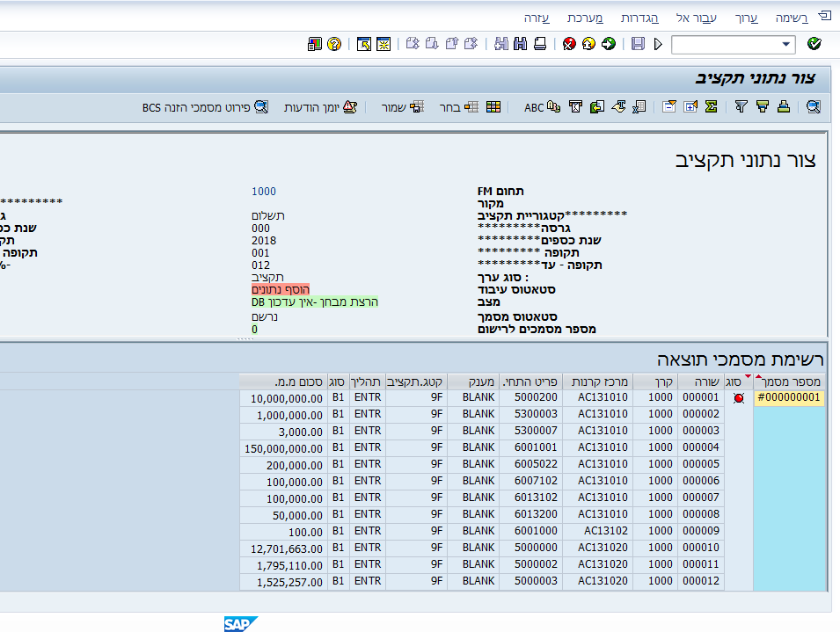Viewport: 840px width, 632px height.
Task: Click the Print icon in standard toolbar
Action: click(540, 44)
